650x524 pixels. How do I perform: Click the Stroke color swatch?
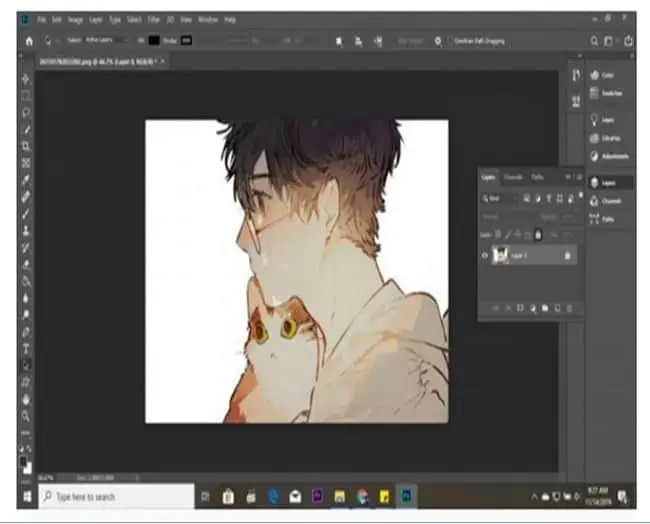click(x=186, y=41)
